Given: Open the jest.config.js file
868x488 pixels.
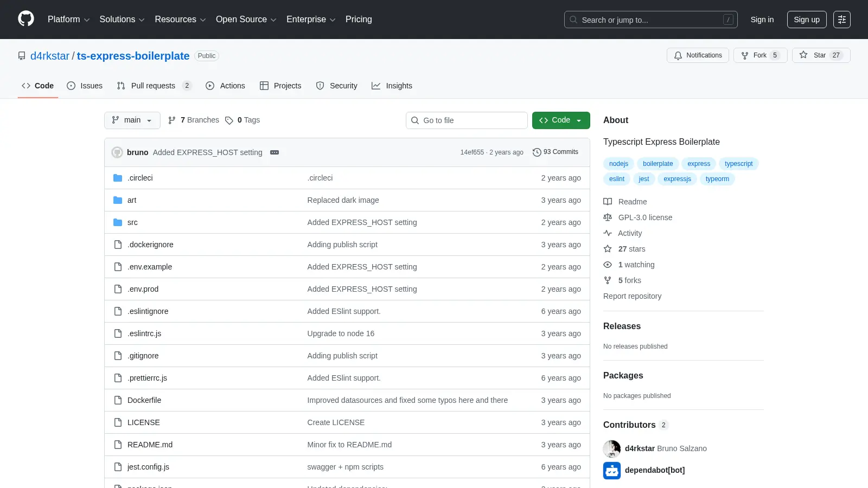Looking at the screenshot, I should (148, 467).
